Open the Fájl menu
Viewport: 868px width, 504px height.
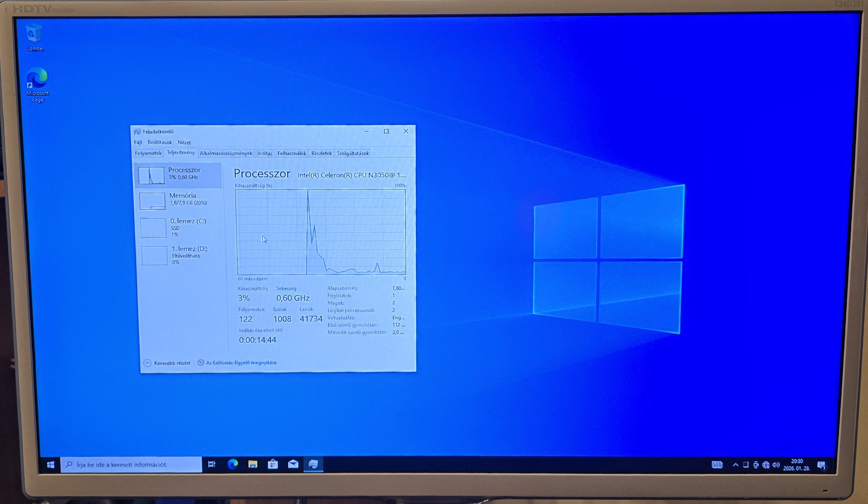[x=138, y=142]
